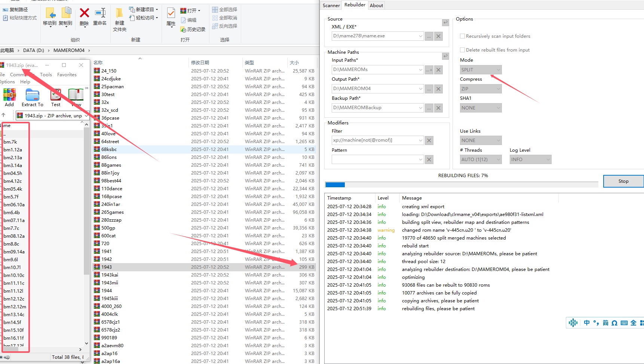
Task: Click Select none (全部取消) in ribbon
Action: [x=225, y=18]
